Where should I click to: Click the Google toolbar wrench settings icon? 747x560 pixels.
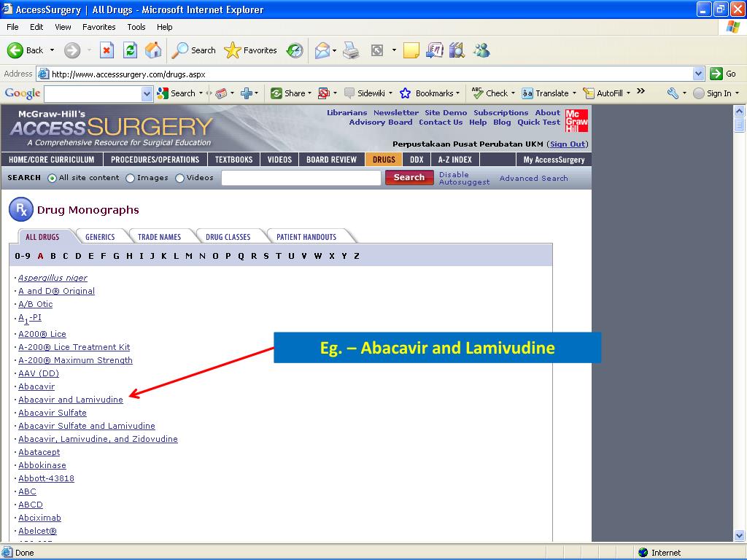(x=673, y=93)
